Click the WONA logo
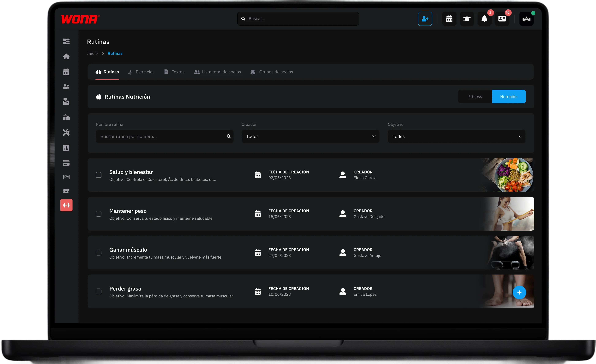The image size is (596, 364). [x=80, y=19]
